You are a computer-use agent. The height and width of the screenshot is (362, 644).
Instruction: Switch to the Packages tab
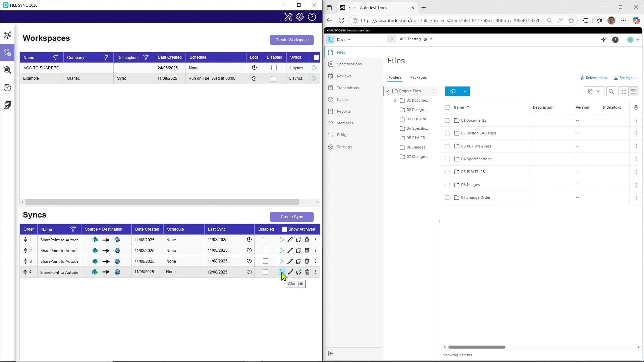click(x=418, y=77)
